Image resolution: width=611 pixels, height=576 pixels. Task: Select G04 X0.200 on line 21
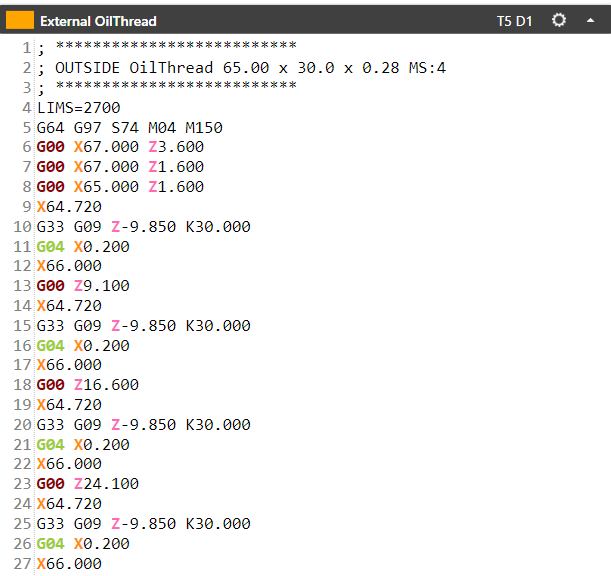tap(83, 444)
